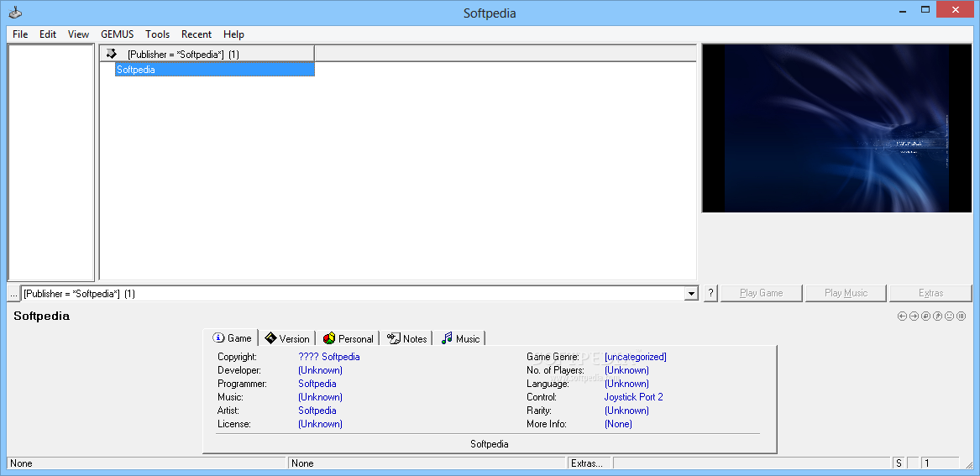Viewport: 980px width, 476px height.
Task: Click the '?' help button
Action: [710, 293]
